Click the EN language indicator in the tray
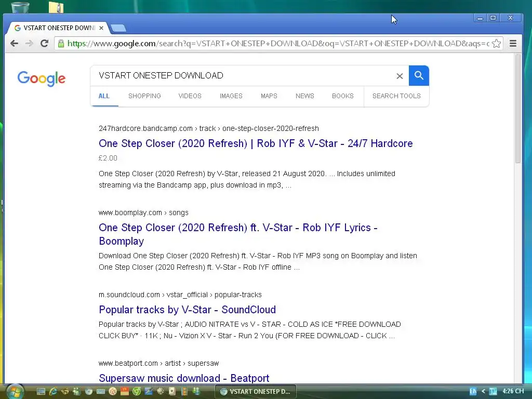 473,391
